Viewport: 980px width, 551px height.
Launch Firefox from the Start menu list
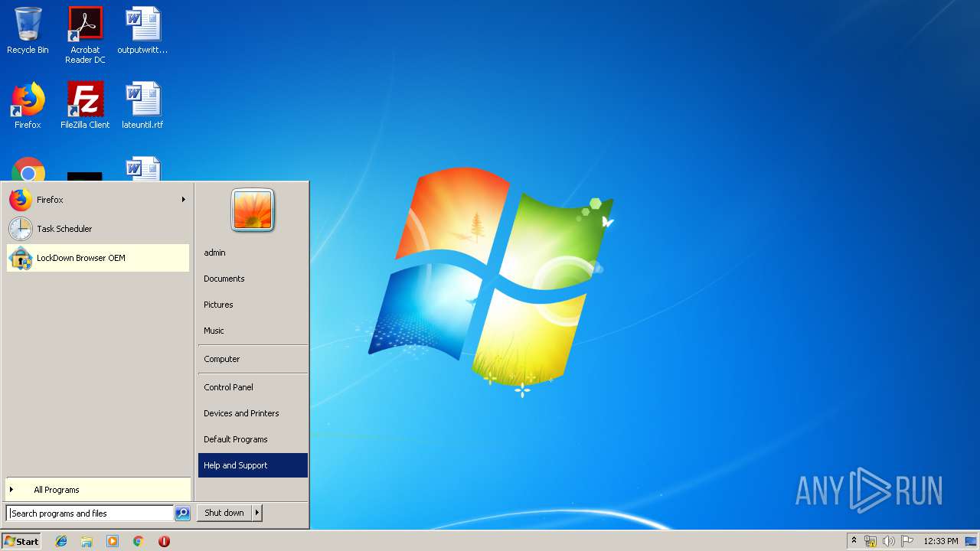97,200
